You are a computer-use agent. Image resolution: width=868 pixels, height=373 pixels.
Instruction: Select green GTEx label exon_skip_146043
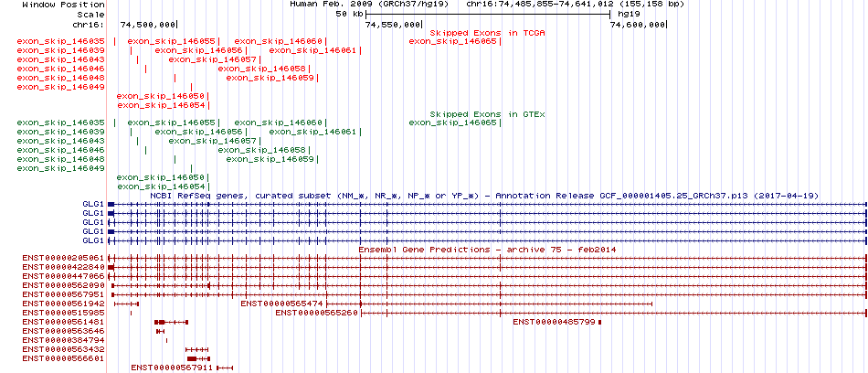click(61, 141)
